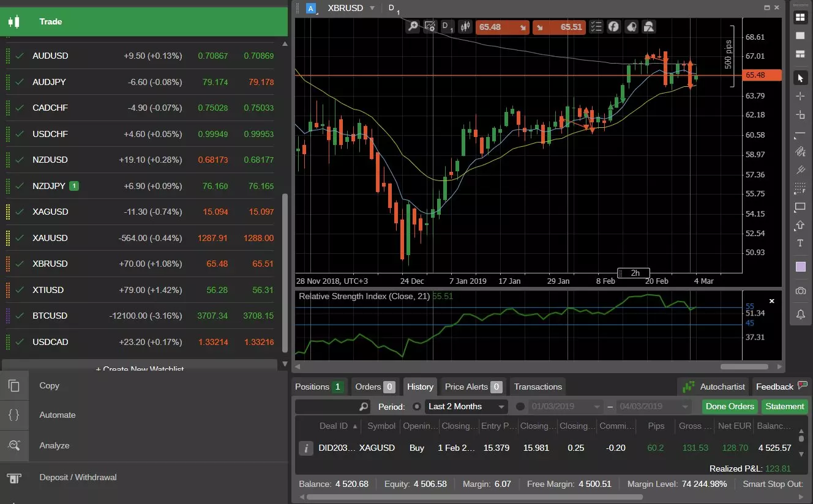The height and width of the screenshot is (504, 813).
Task: Click the chart horizontal scrollbar
Action: [744, 367]
